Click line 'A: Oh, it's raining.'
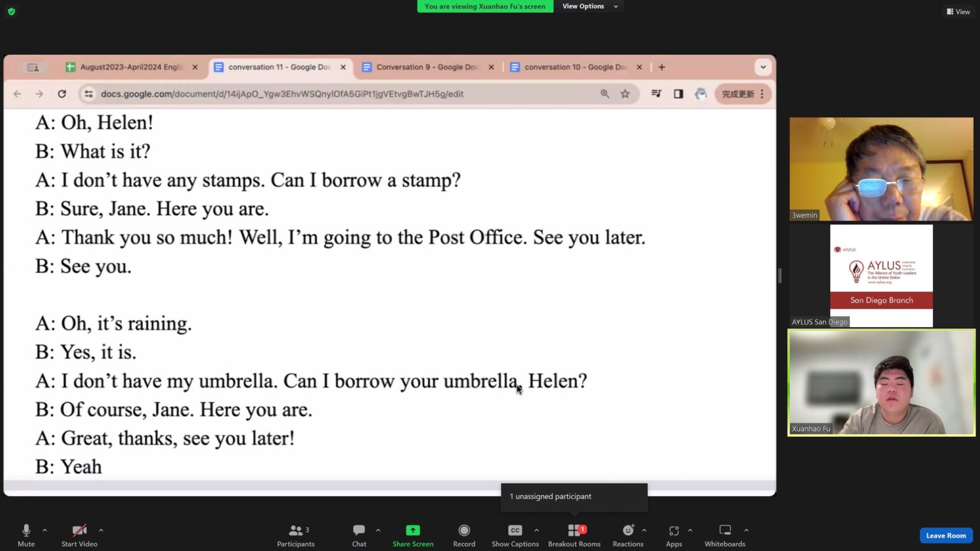The height and width of the screenshot is (551, 980). coord(114,323)
